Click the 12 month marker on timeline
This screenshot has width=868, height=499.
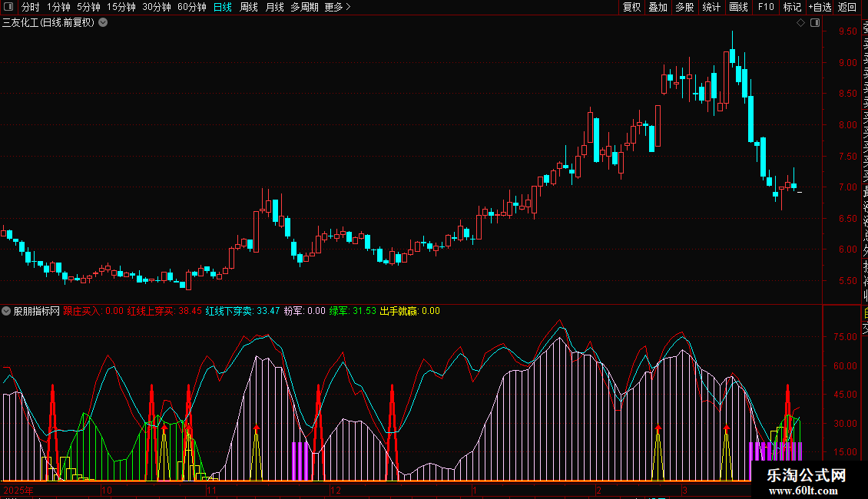coord(336,490)
